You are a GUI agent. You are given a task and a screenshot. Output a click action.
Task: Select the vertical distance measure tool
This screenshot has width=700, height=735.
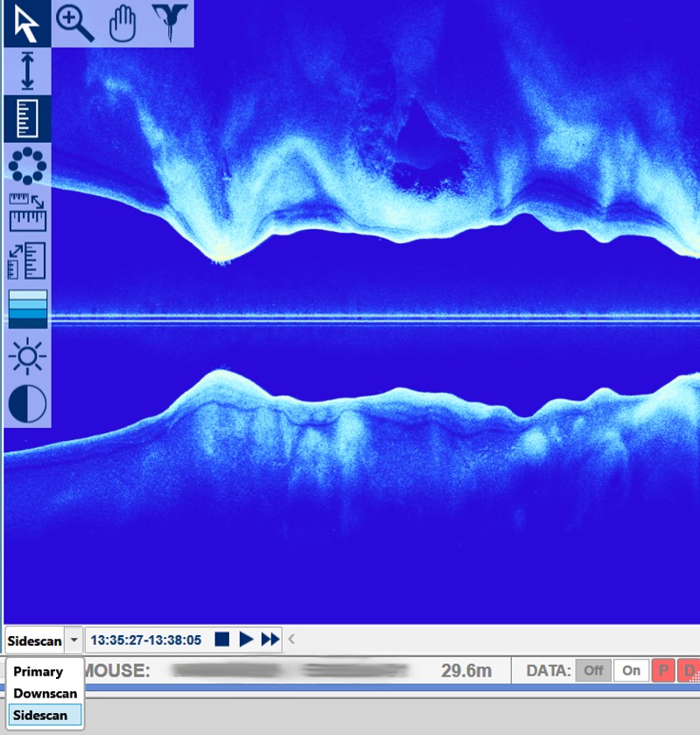[26, 71]
